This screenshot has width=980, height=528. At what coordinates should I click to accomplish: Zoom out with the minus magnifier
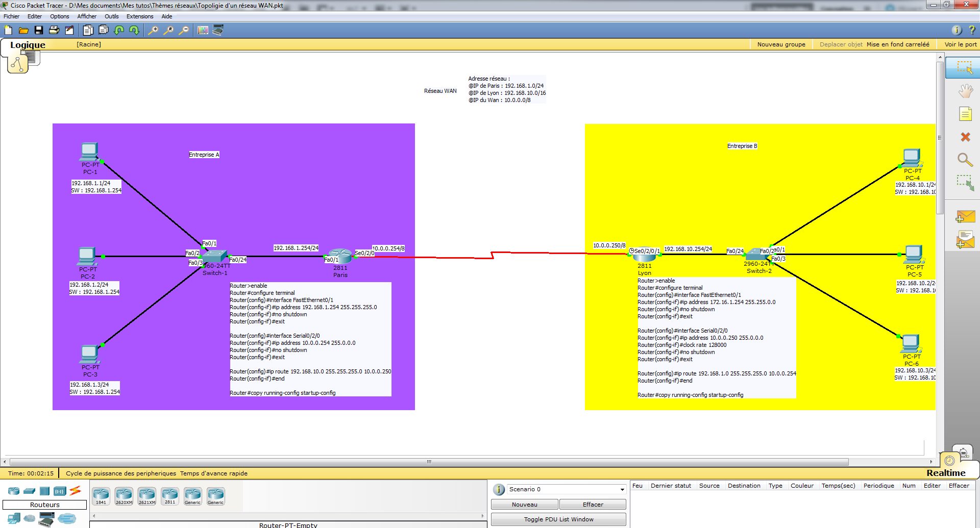click(x=184, y=30)
